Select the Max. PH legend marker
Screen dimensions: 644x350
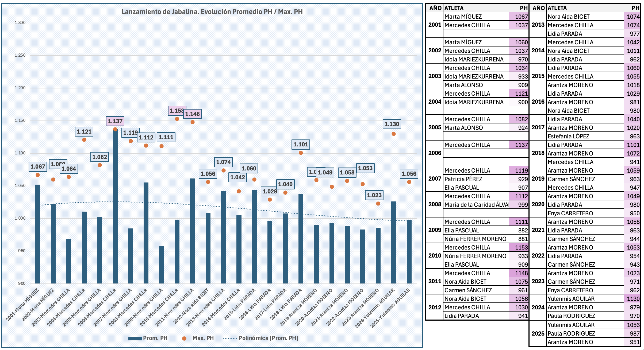tap(184, 339)
